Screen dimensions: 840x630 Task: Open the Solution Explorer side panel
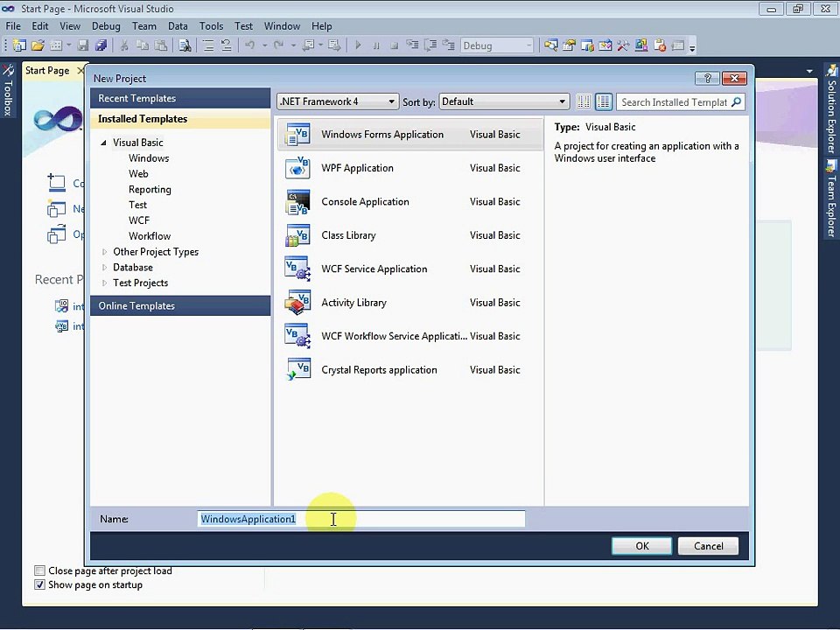tap(831, 110)
